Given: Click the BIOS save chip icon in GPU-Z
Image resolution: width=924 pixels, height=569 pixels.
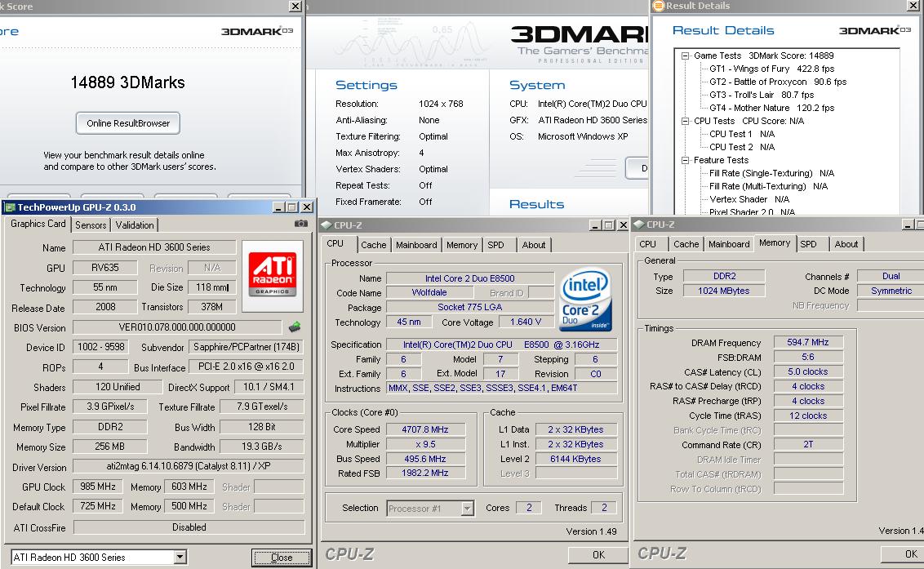Looking at the screenshot, I should point(295,327).
